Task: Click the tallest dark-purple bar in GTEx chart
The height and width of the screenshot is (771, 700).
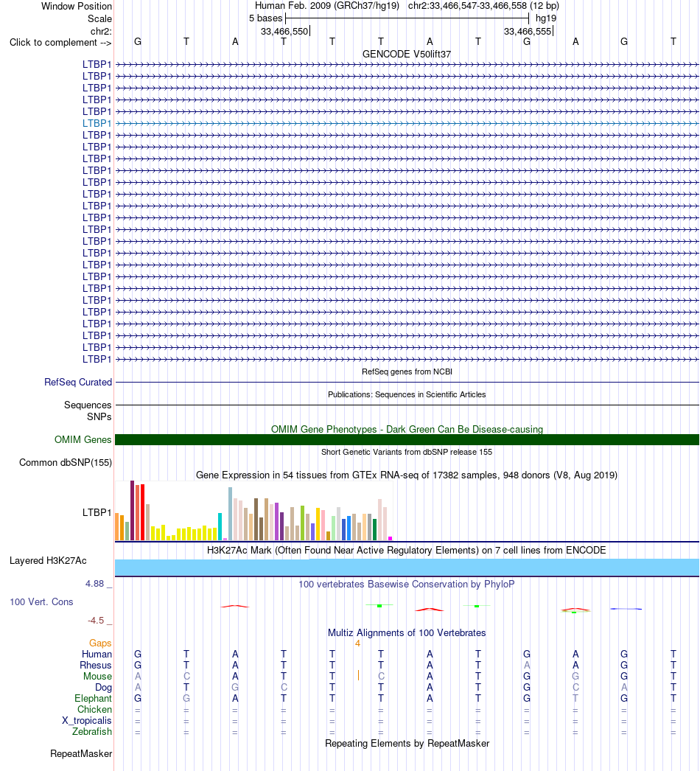Action: click(132, 510)
